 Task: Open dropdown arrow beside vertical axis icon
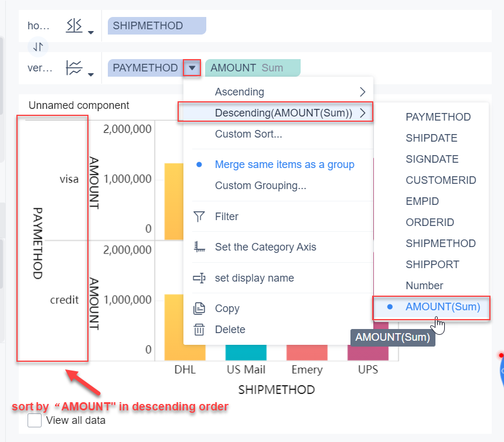[x=91, y=74]
